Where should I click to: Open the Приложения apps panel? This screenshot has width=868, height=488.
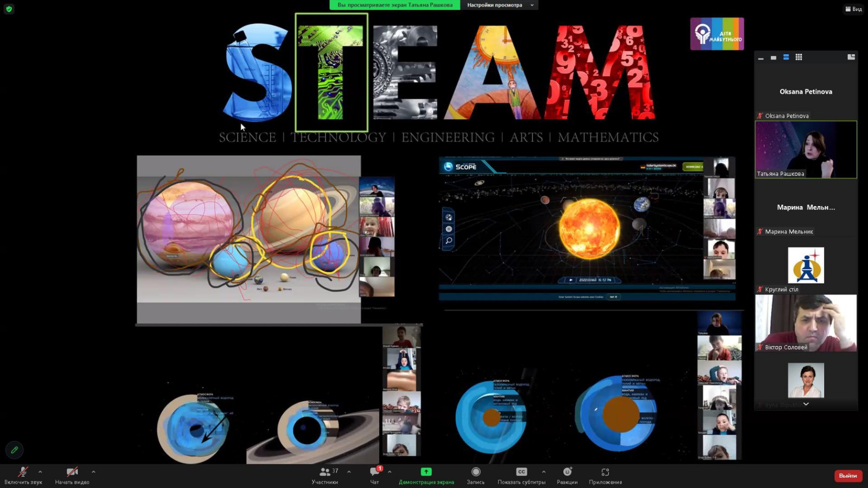tap(605, 476)
